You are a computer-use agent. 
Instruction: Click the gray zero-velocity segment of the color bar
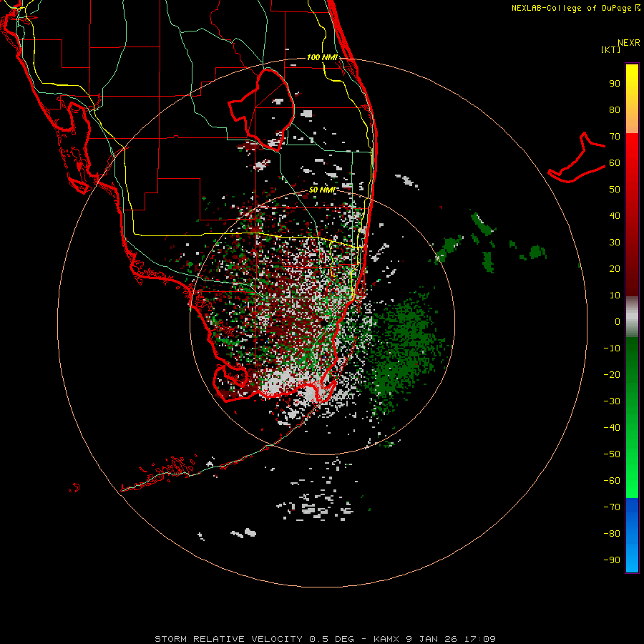pyautogui.click(x=632, y=317)
